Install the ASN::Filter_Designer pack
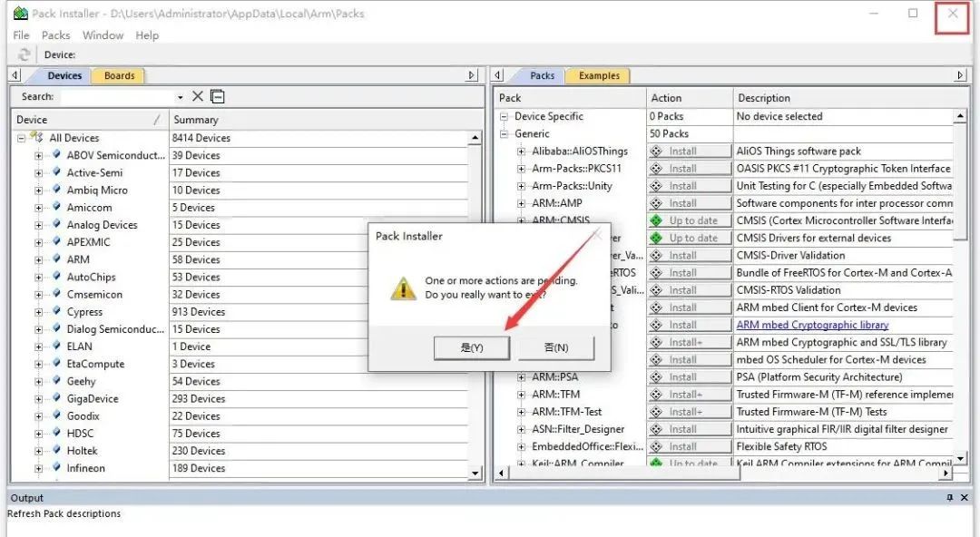 690,429
